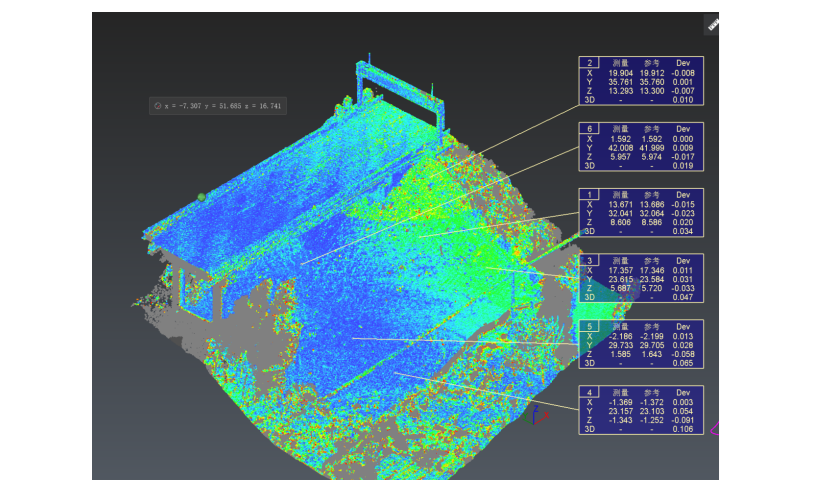Select the ID box of annotation 2
This screenshot has height=488, width=818.
point(589,62)
